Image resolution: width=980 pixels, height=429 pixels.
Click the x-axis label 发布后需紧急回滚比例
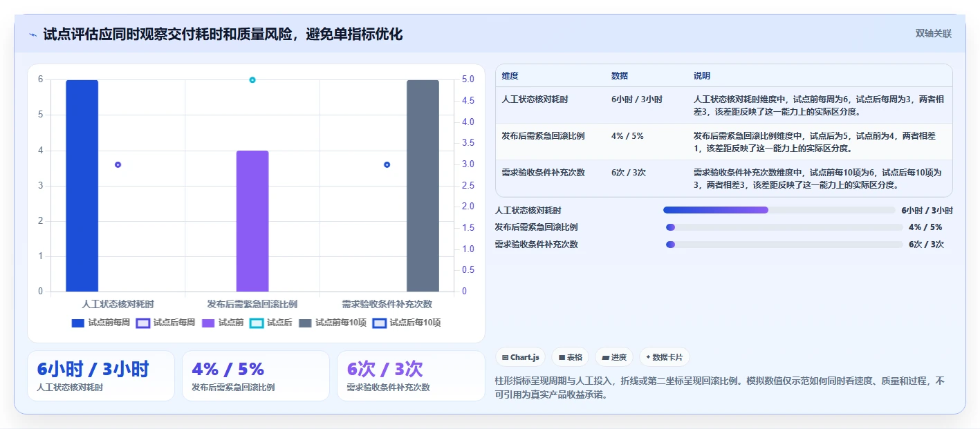click(252, 304)
